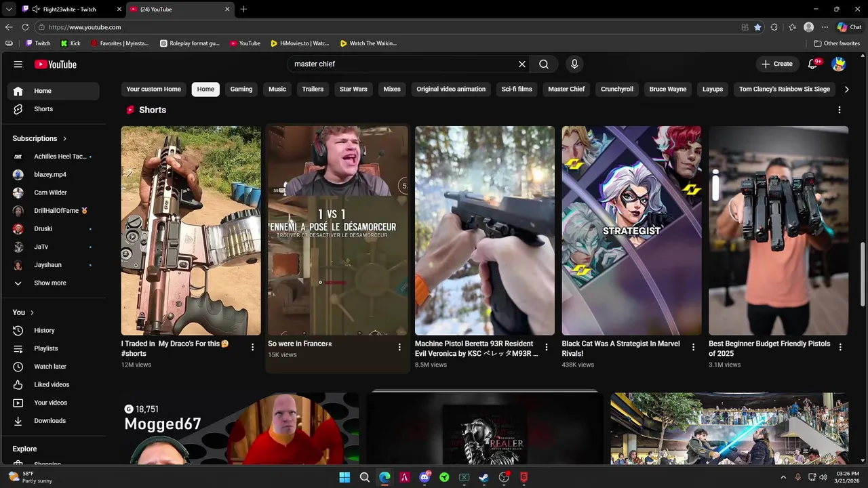
Task: Click the magnifier search button
Action: tap(544, 64)
